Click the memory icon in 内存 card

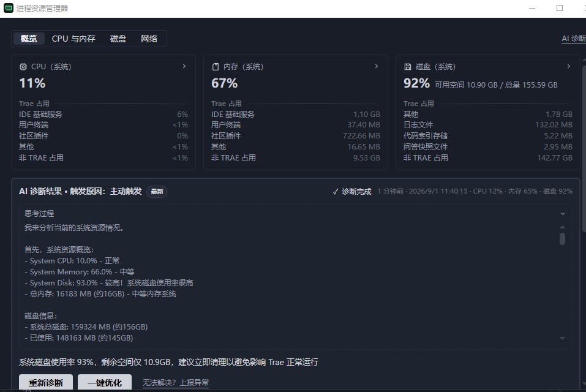pos(216,67)
